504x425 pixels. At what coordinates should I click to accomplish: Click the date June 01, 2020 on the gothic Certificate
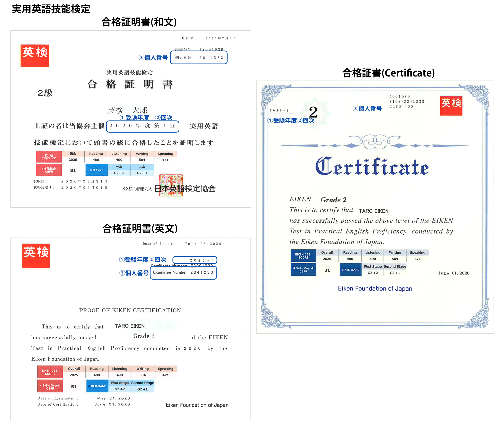click(454, 273)
